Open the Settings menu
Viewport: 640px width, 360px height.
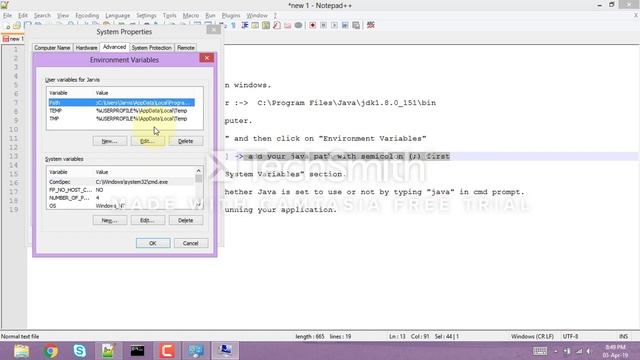pyautogui.click(x=146, y=16)
